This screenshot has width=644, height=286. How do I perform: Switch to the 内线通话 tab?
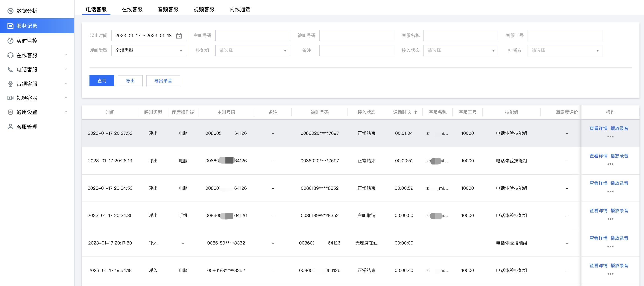click(x=240, y=10)
